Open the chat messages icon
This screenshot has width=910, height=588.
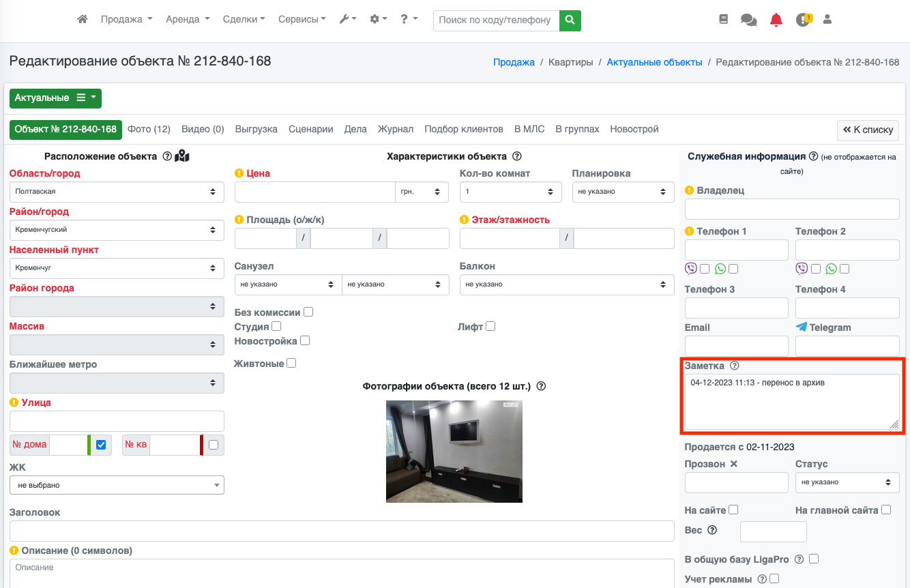click(748, 20)
